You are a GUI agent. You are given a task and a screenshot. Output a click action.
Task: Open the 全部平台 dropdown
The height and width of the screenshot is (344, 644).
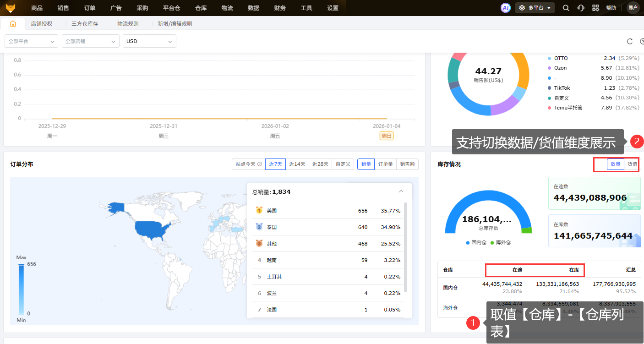click(31, 41)
